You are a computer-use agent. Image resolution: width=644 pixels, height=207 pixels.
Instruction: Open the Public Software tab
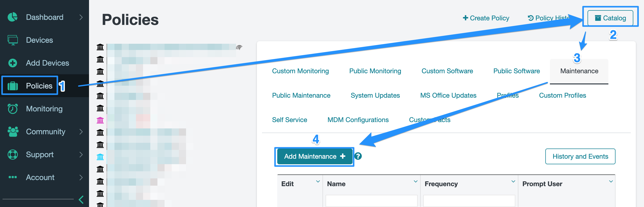(x=516, y=71)
